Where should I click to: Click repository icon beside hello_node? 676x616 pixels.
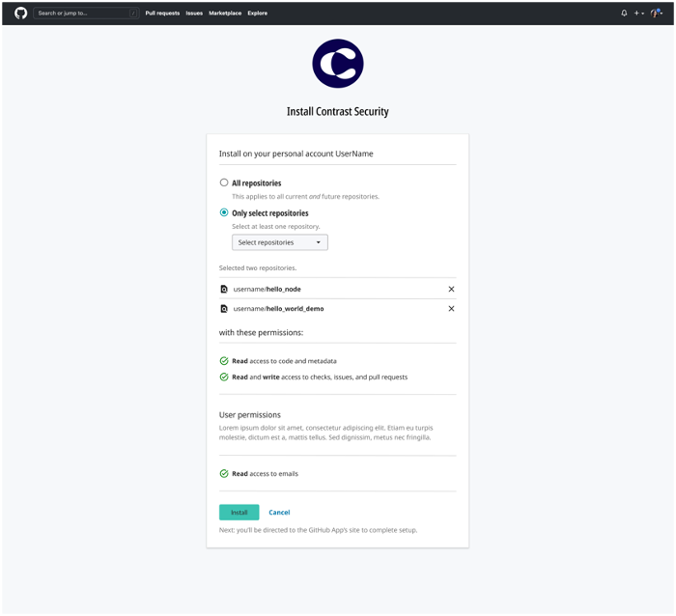point(224,289)
